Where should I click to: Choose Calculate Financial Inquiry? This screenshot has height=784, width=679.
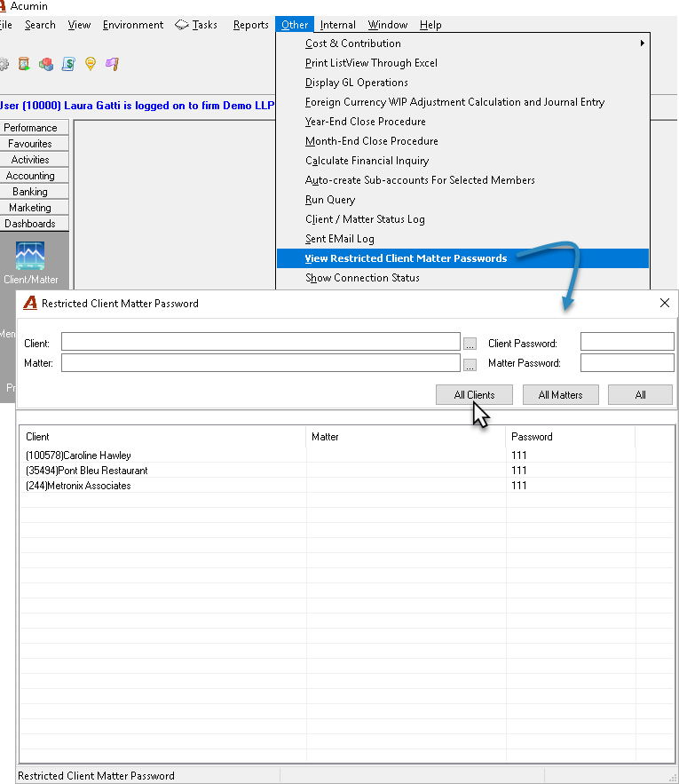462,161
